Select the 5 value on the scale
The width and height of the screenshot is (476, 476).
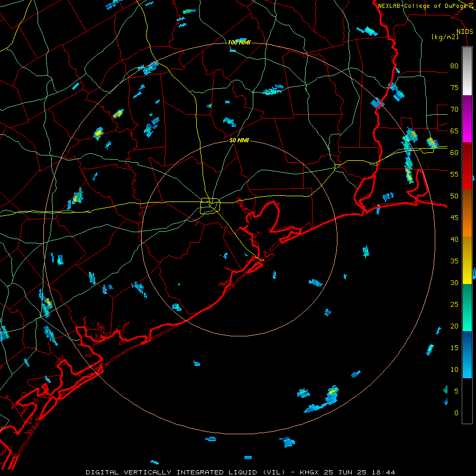pyautogui.click(x=456, y=391)
